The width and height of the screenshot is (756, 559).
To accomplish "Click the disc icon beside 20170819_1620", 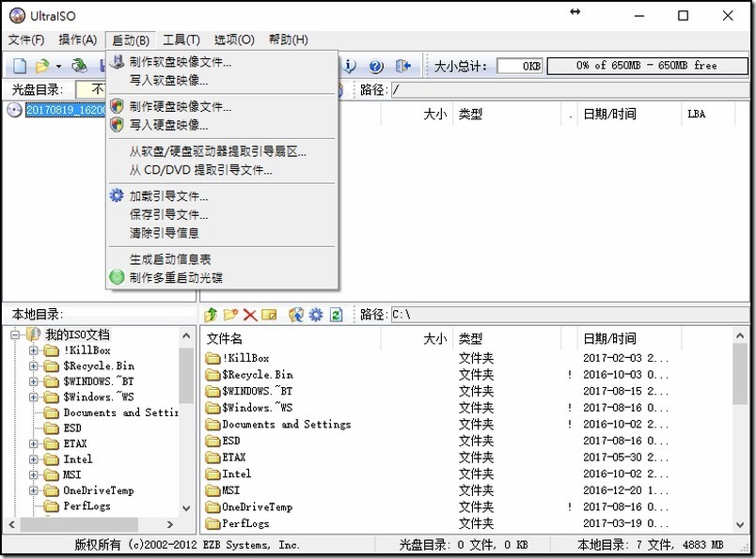I will (14, 110).
